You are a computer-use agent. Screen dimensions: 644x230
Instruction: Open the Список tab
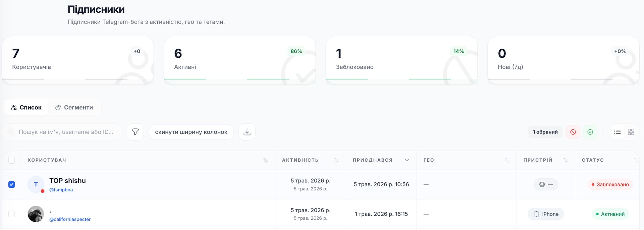click(x=26, y=107)
